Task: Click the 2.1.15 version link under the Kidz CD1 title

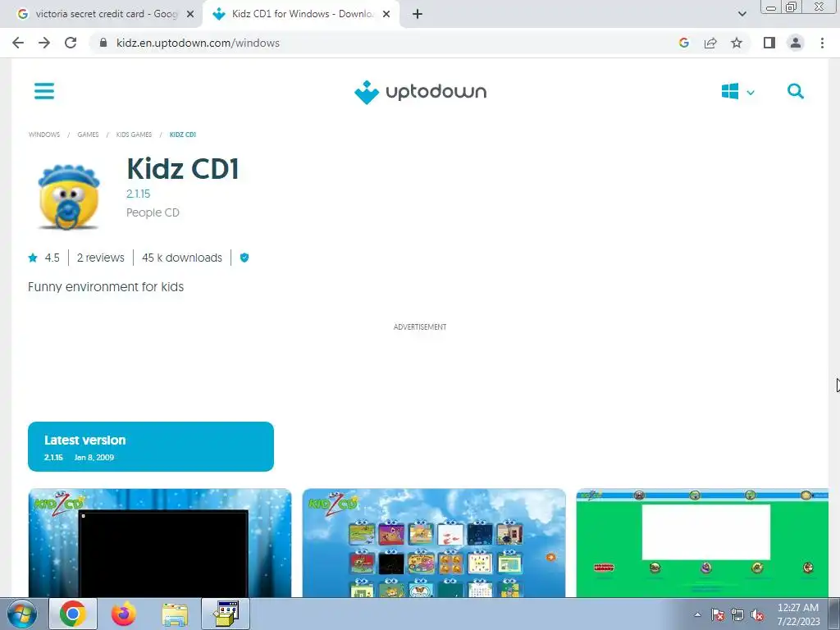Action: 138,194
